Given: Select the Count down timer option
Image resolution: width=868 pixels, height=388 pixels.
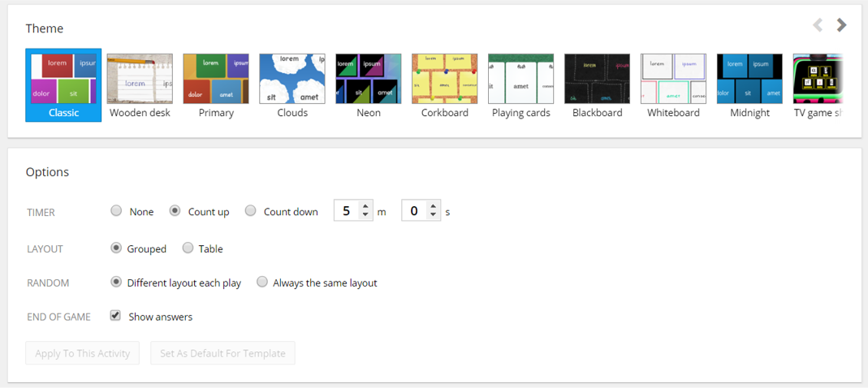Looking at the screenshot, I should tap(251, 211).
